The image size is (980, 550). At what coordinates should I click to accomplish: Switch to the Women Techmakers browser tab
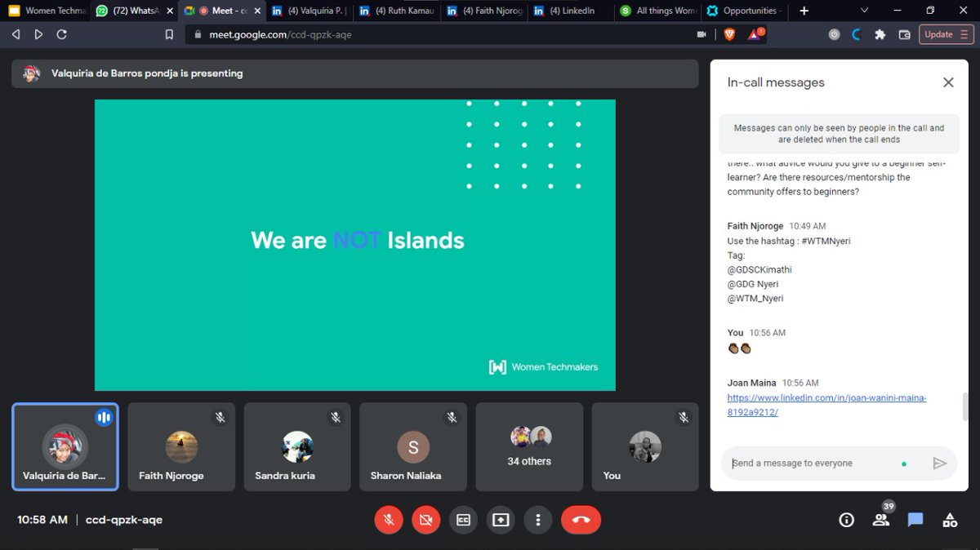click(x=46, y=11)
